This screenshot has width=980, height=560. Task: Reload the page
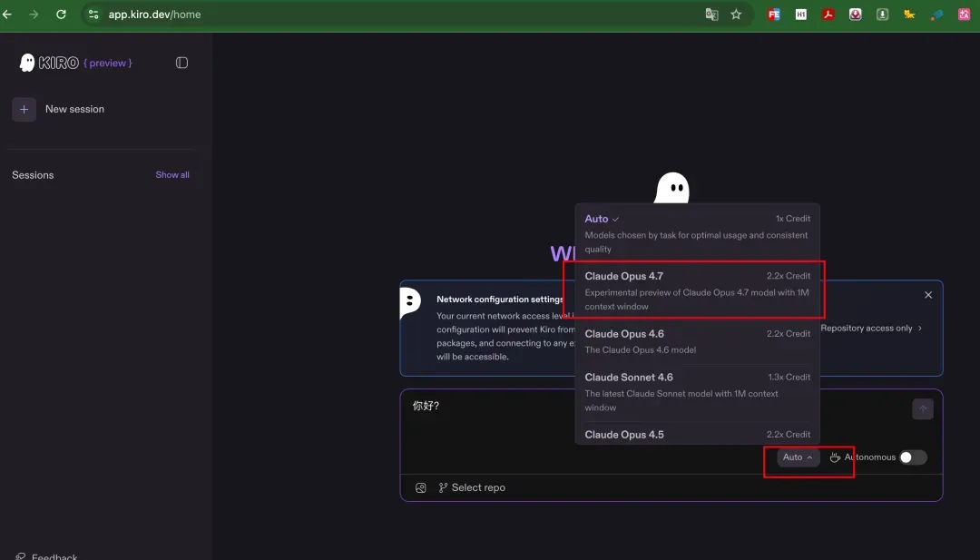(62, 15)
